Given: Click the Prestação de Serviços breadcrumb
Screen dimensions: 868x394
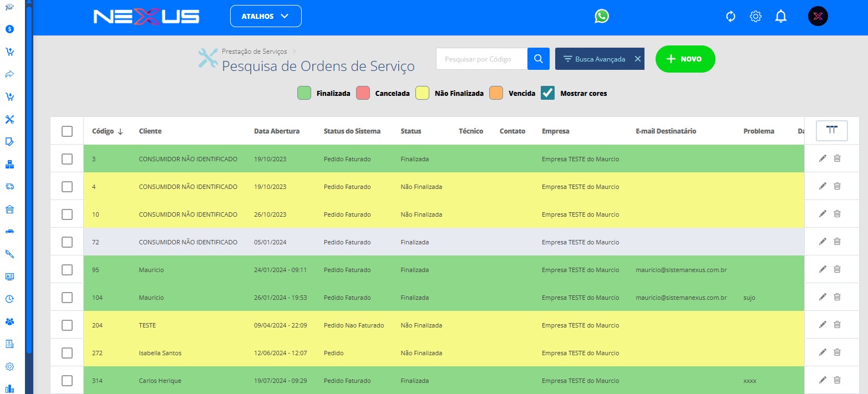Looking at the screenshot, I should point(255,52).
